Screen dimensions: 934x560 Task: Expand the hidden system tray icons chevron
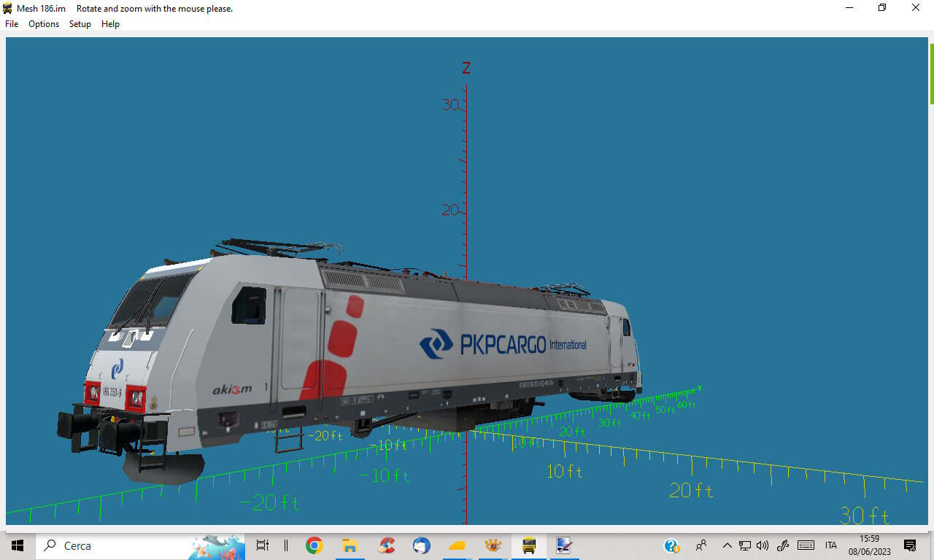pyautogui.click(x=727, y=545)
